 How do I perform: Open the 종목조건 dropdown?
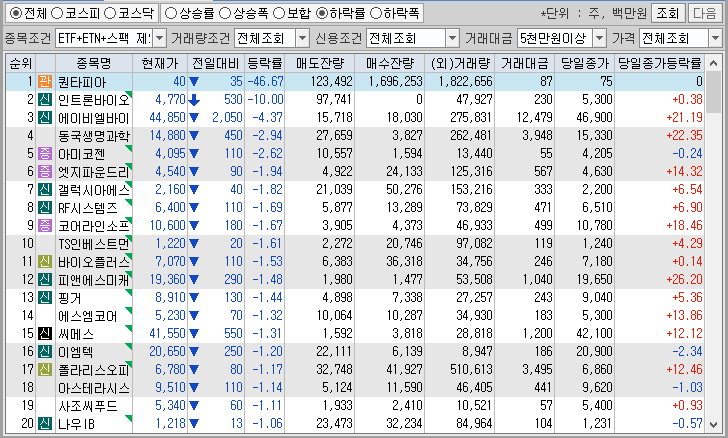click(x=159, y=38)
